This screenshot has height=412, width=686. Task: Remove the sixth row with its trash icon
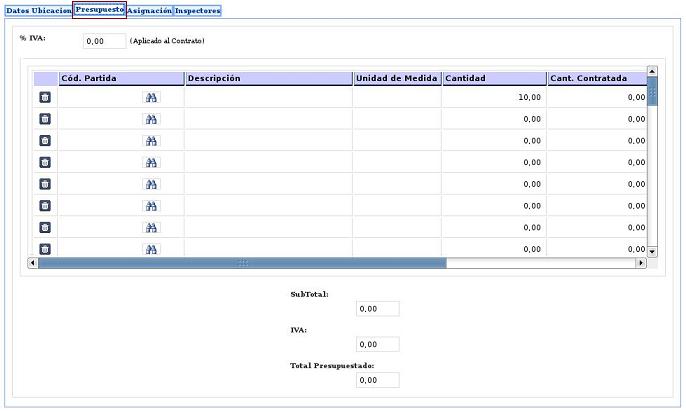[x=45, y=205]
